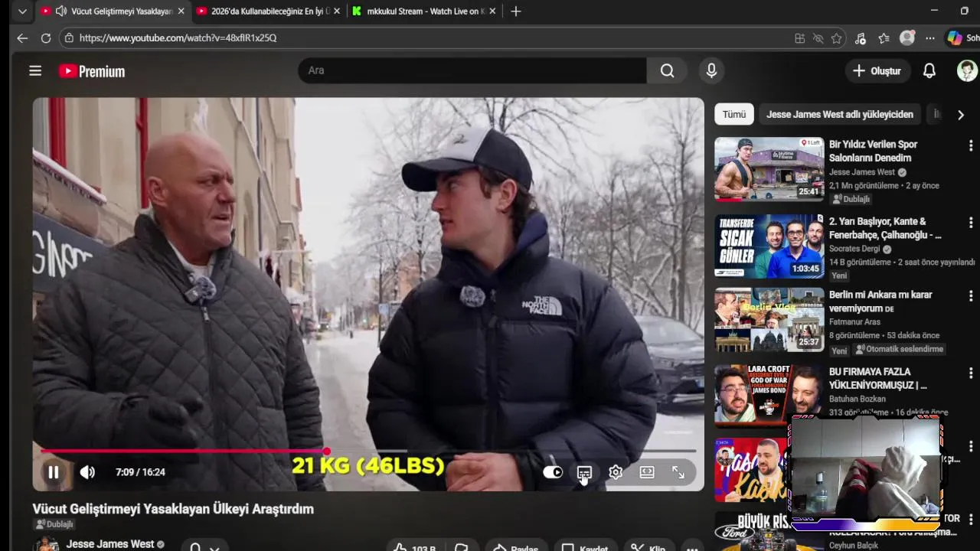Click the Dublajlı badge under title
980x551 pixels.
(x=54, y=524)
